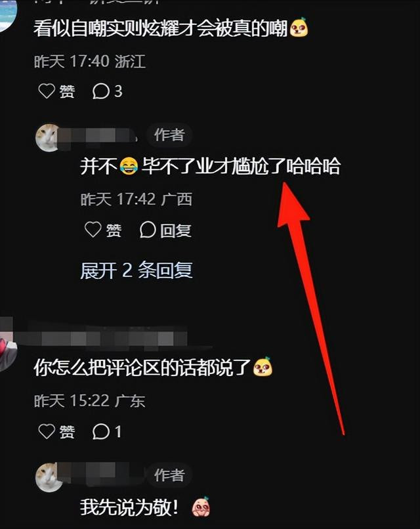Click the 作者 badge on the Guangxi reply
The image size is (420, 529).
[x=170, y=135]
